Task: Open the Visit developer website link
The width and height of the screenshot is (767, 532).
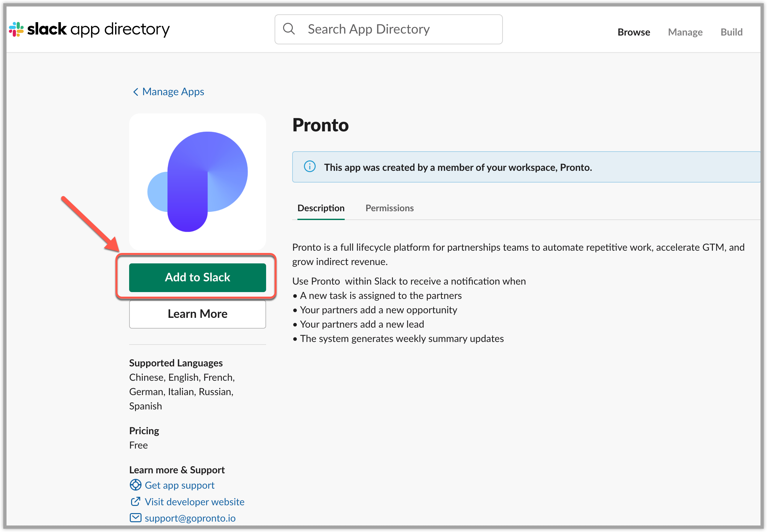Action: coord(194,502)
